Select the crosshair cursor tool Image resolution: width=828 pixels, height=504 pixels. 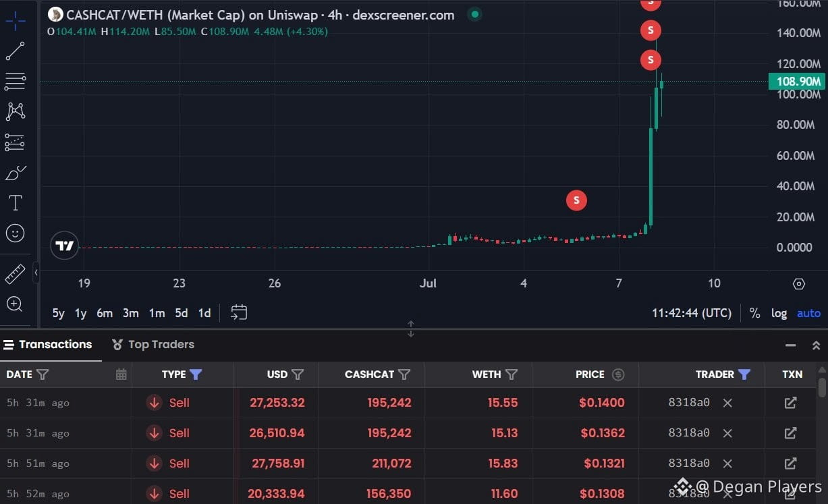(15, 20)
